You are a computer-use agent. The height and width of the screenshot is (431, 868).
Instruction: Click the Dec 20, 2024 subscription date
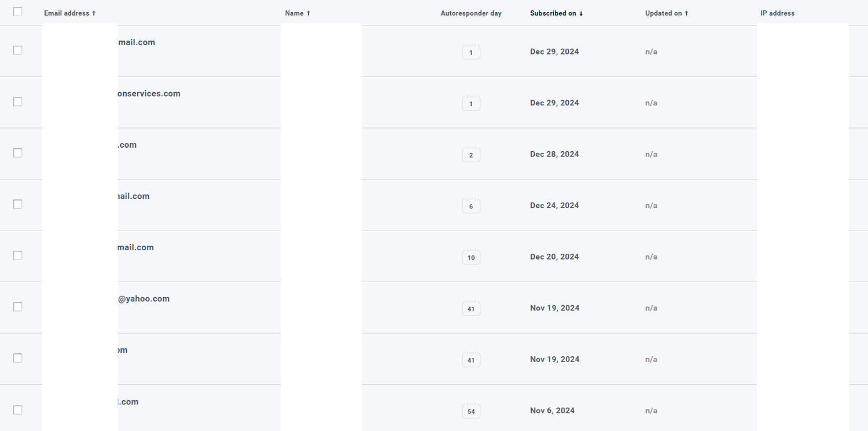(554, 257)
